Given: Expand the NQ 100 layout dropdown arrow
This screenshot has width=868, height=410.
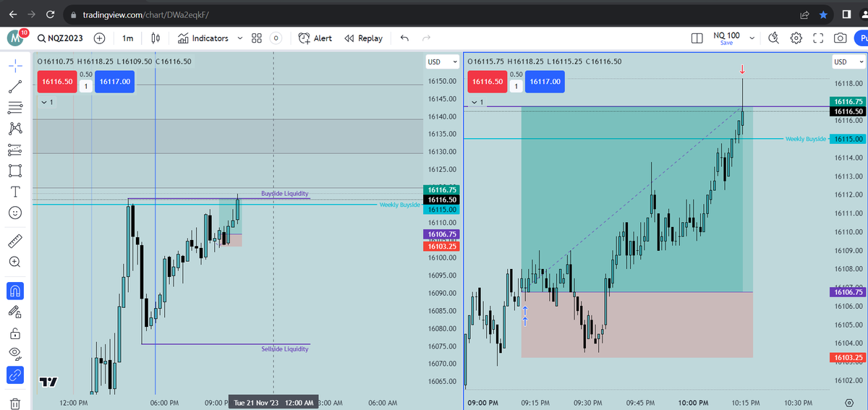Looking at the screenshot, I should point(752,38).
